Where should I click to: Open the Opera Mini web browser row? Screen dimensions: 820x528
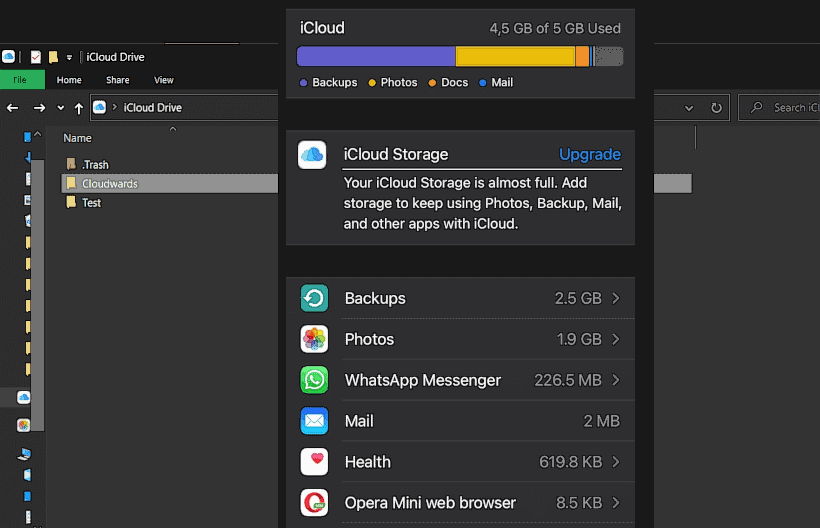460,502
